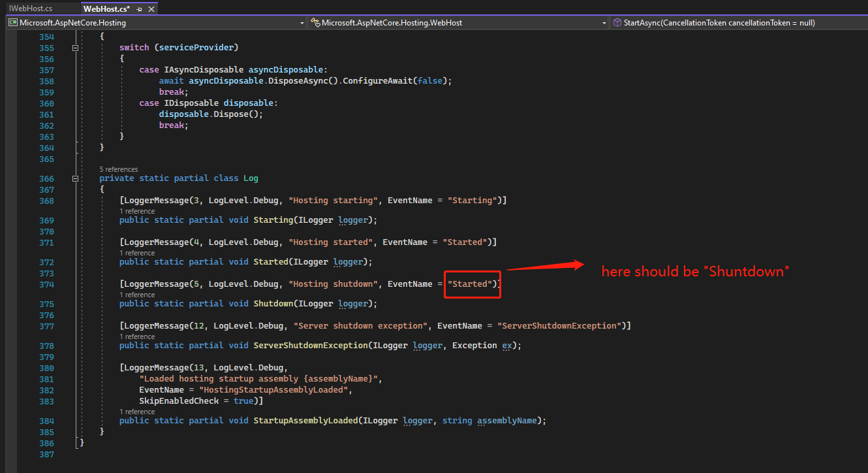Click the "Loaded hosting startup assembly {assemblyName}" string

tap(258, 379)
